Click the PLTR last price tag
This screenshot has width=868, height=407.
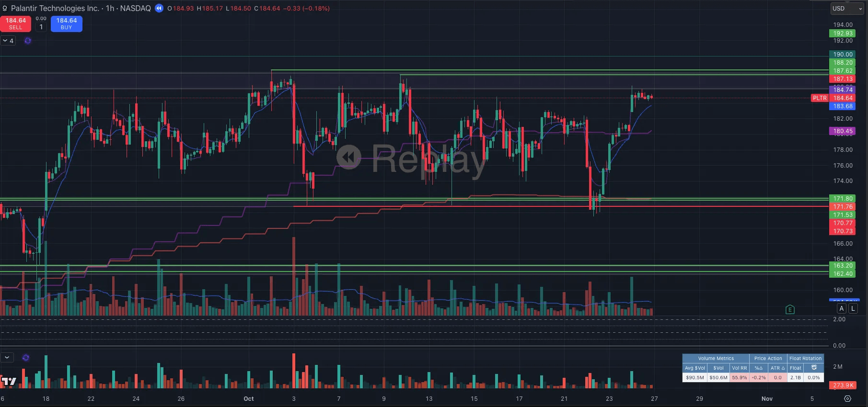point(820,98)
